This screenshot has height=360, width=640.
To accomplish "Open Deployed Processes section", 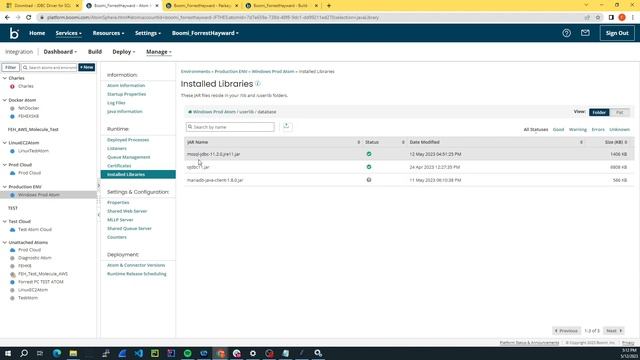I will pyautogui.click(x=128, y=140).
